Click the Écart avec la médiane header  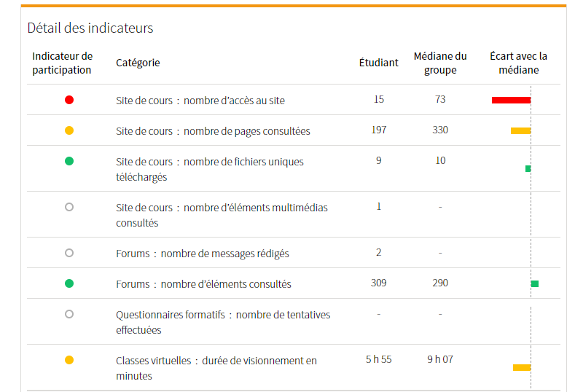[518, 63]
